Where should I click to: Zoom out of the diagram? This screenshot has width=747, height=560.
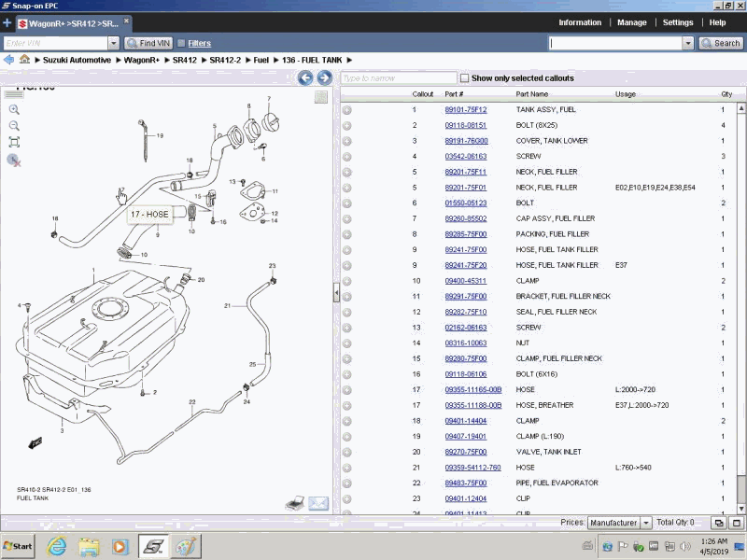pos(14,126)
